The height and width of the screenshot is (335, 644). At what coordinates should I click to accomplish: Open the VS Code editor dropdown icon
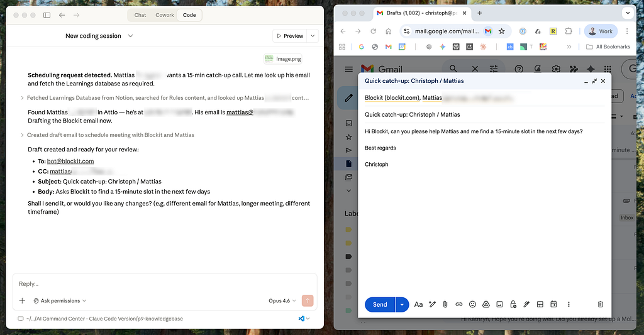coord(304,319)
